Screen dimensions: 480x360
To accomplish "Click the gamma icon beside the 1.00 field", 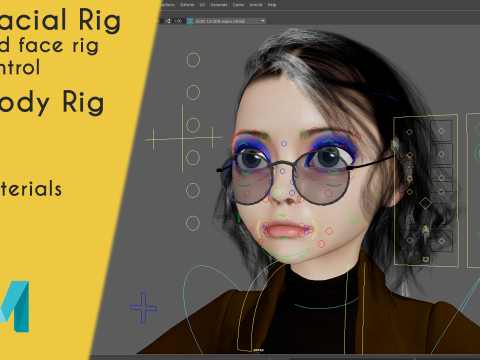I will (168, 21).
